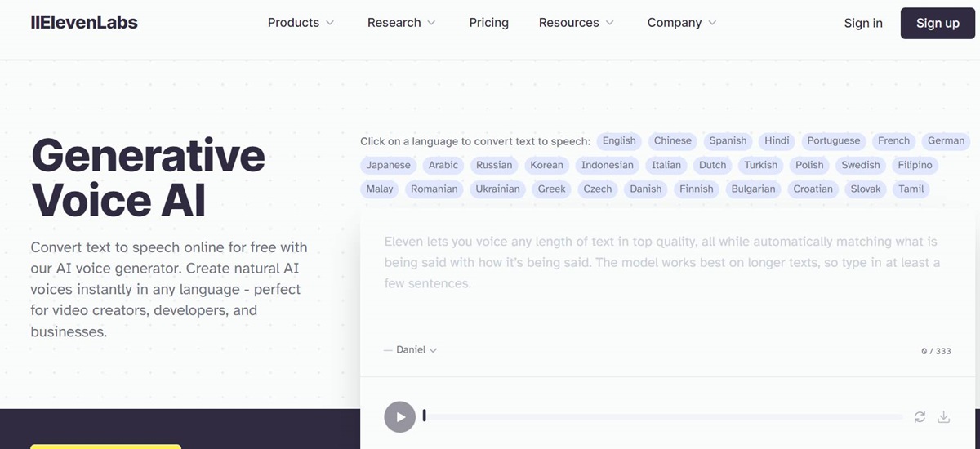
Task: Select Japanese from the languages
Action: pos(388,165)
